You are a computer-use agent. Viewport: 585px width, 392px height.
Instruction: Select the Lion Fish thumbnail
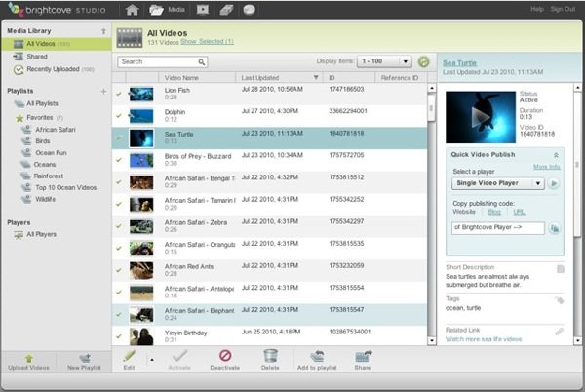click(x=141, y=94)
